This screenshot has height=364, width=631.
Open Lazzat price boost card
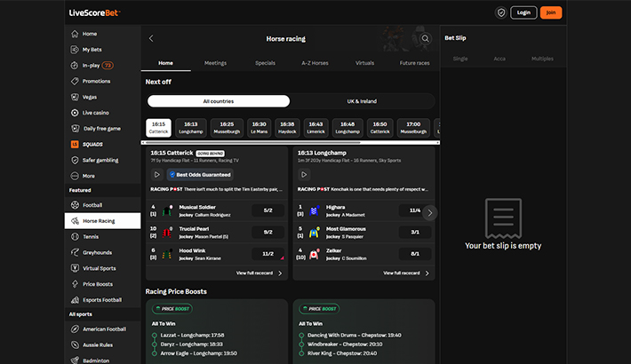click(217, 331)
